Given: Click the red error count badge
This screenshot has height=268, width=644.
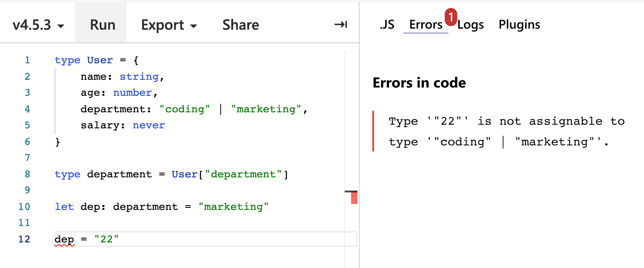Looking at the screenshot, I should [451, 17].
